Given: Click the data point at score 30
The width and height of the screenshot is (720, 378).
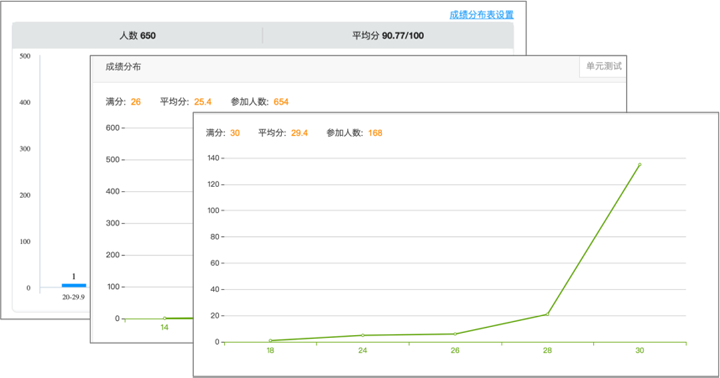Looking at the screenshot, I should tap(640, 164).
